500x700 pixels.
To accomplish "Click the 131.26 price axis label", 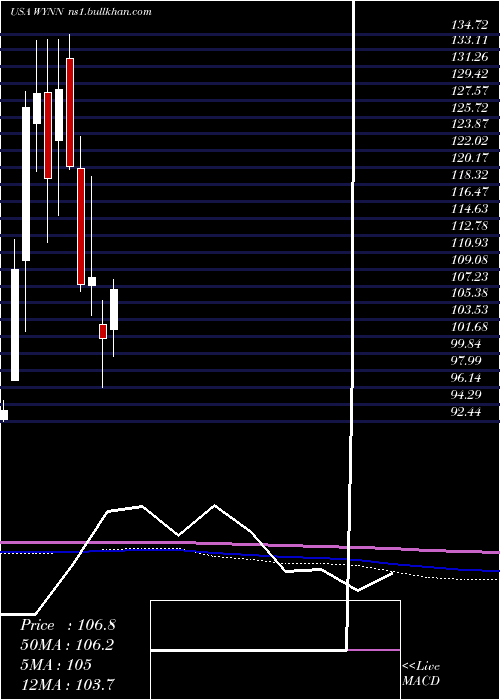I will coord(470,57).
